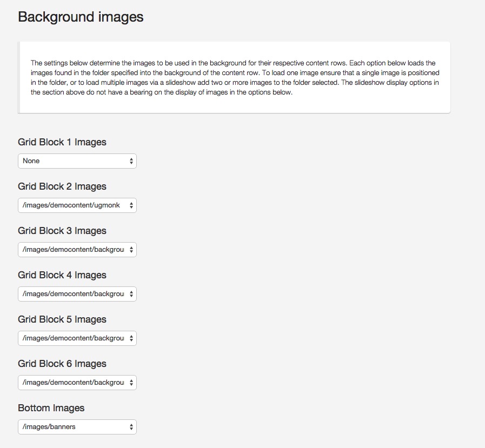485x448 pixels.
Task: Click the arrows icon in Grid Block 3 select
Action: (131, 250)
